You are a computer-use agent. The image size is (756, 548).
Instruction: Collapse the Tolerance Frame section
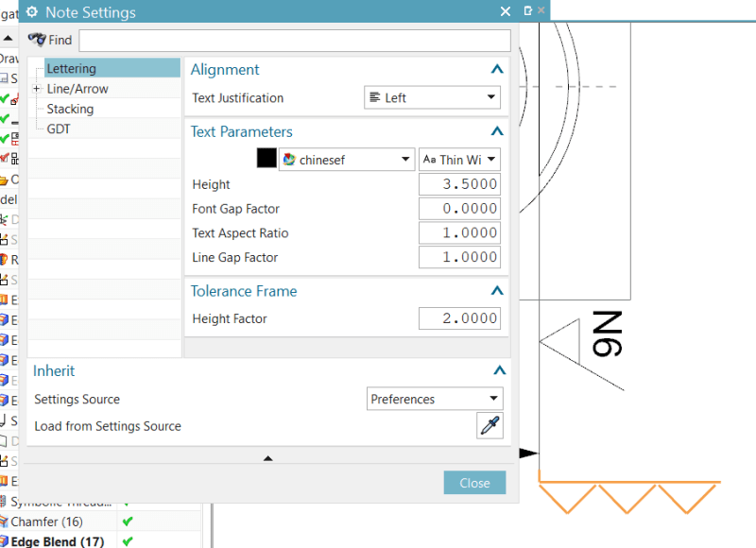coord(497,291)
